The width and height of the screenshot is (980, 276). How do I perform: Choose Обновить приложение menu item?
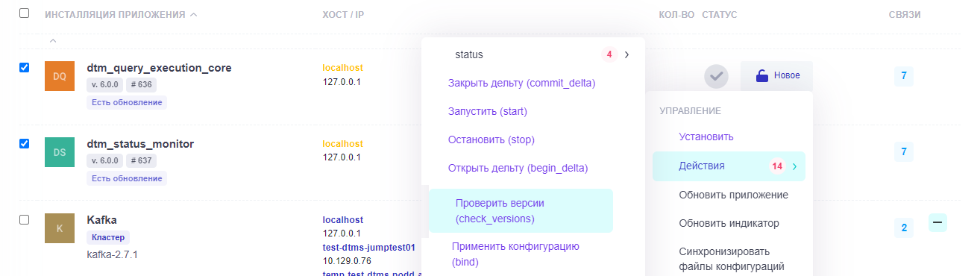coord(733,195)
